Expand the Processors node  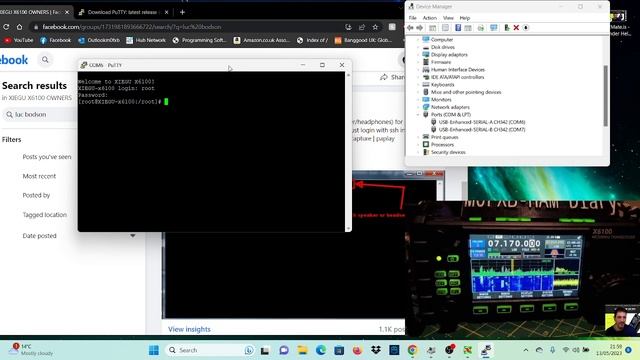pyautogui.click(x=418, y=144)
